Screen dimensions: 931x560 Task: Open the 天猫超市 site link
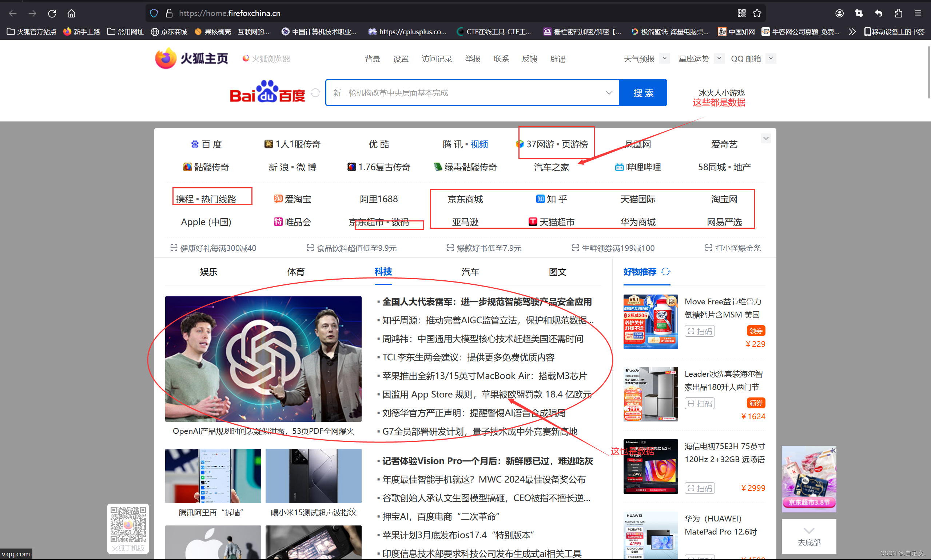pos(552,222)
